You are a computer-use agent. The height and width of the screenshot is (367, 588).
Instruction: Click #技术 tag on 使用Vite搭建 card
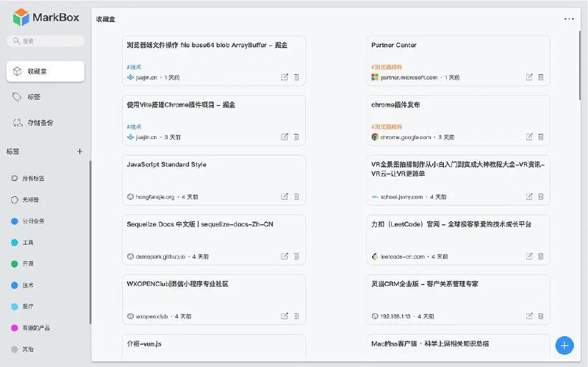134,127
